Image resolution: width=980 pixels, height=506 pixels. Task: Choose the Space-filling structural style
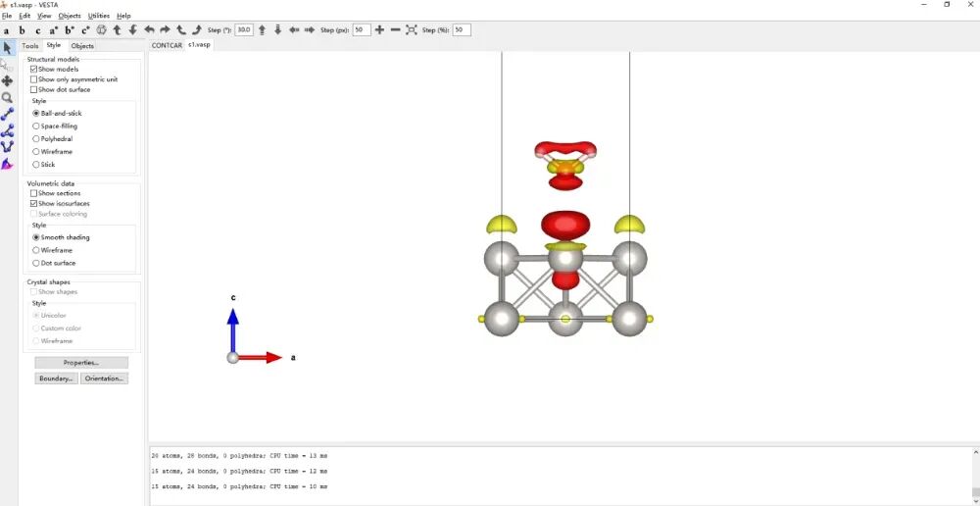[x=36, y=126]
